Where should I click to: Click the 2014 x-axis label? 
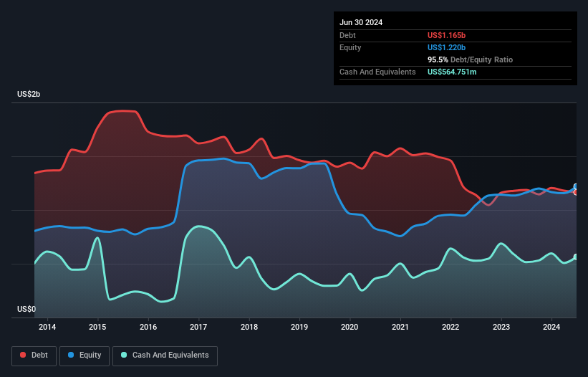point(47,327)
